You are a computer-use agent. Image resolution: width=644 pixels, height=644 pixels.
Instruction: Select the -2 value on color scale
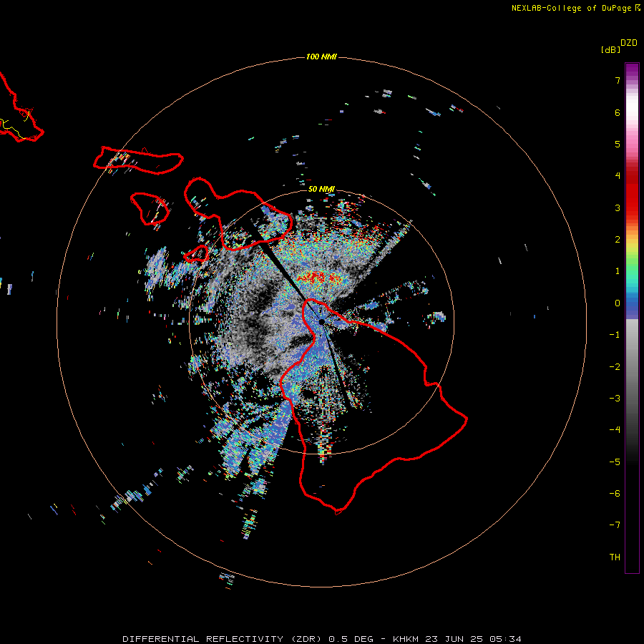pyautogui.click(x=615, y=367)
